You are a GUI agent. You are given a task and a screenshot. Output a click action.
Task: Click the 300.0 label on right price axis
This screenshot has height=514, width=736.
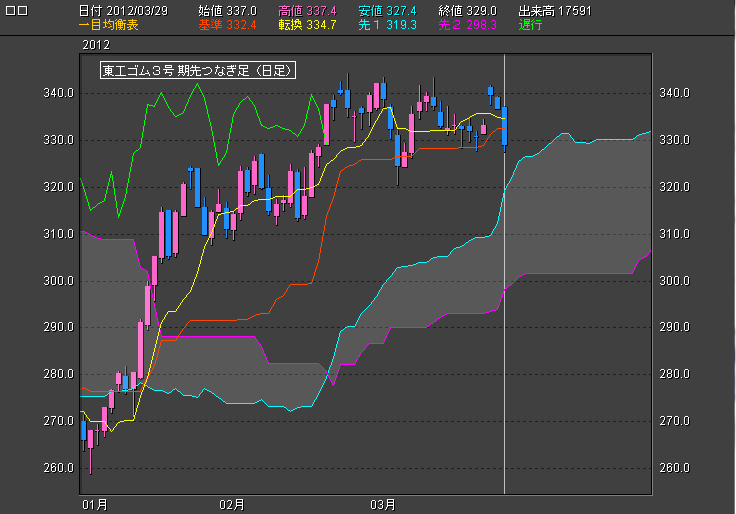(x=677, y=281)
